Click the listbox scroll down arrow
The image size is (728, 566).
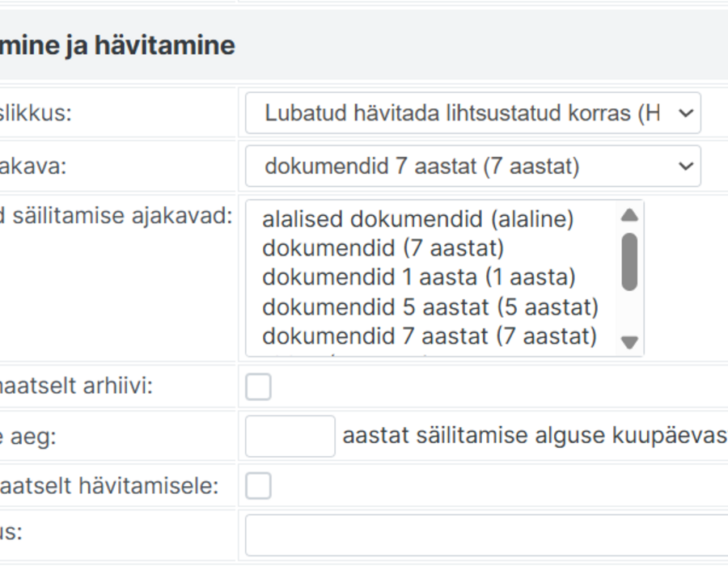click(x=629, y=342)
